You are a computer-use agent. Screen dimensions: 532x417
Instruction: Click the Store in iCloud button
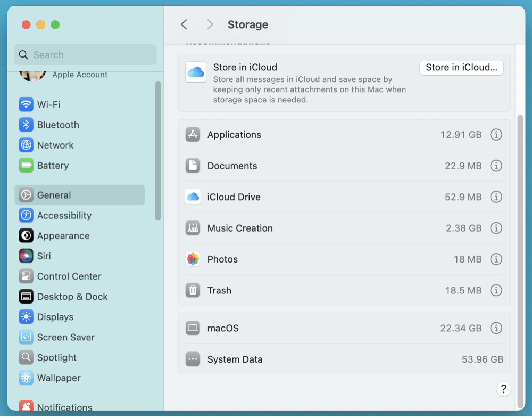461,68
